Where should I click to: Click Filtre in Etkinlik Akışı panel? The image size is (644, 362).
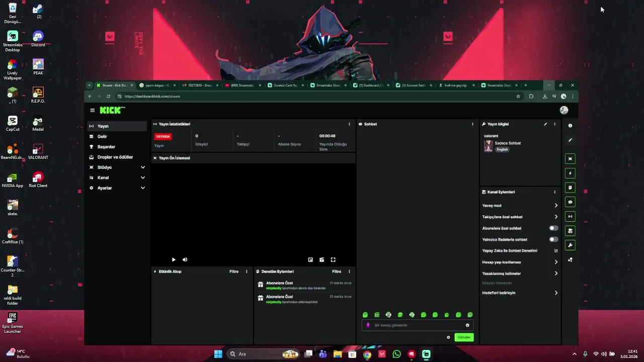(234, 271)
